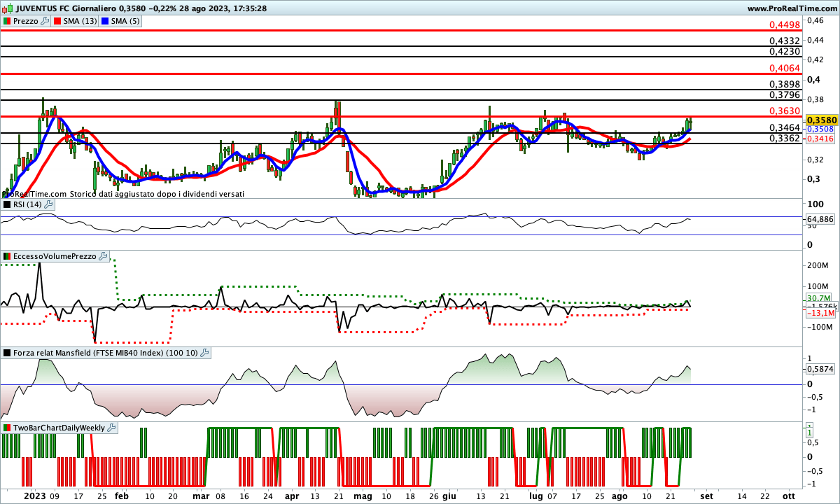Click the RSI (14) wrench settings icon
840x504 pixels.
(x=48, y=204)
